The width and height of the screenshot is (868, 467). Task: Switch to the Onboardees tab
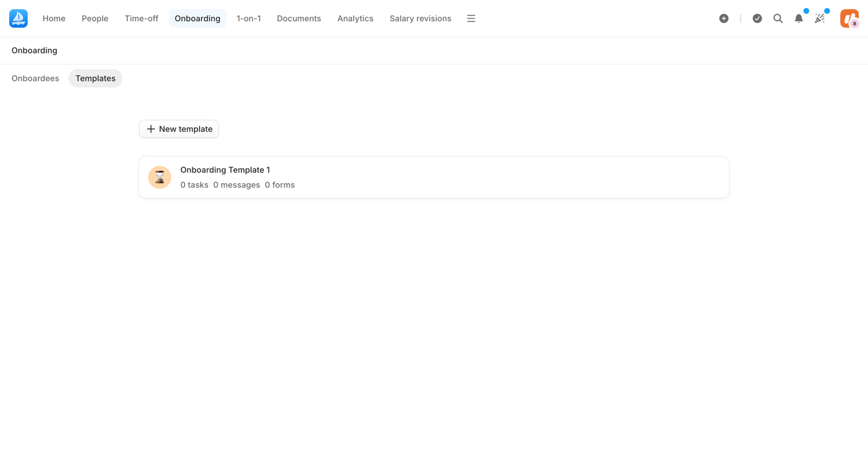35,79
